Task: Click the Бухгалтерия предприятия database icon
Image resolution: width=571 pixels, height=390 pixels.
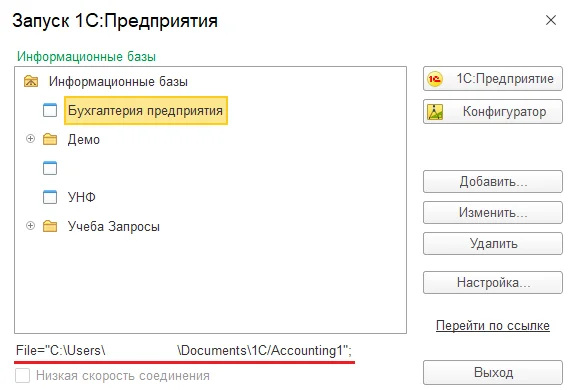Action: tap(50, 110)
